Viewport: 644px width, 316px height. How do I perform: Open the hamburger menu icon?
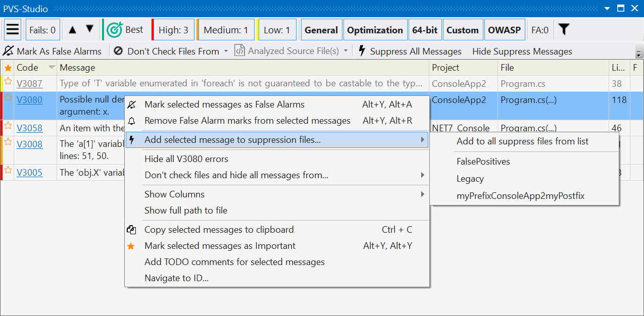point(13,30)
